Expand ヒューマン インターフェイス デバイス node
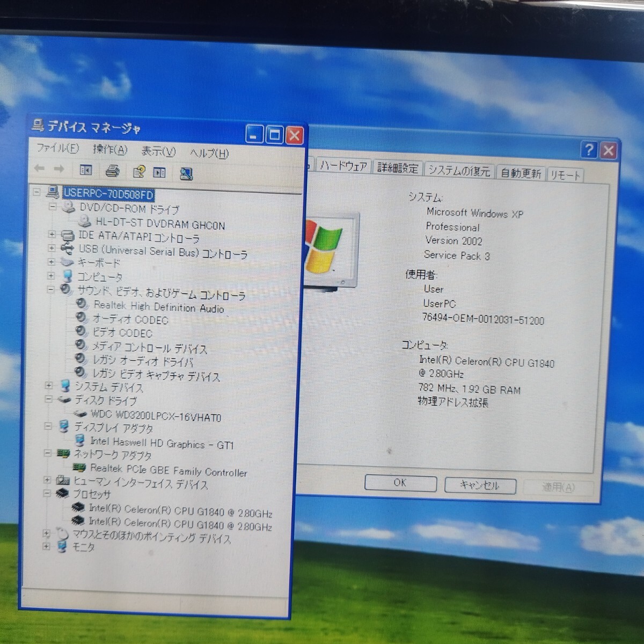The height and width of the screenshot is (644, 644). click(47, 480)
